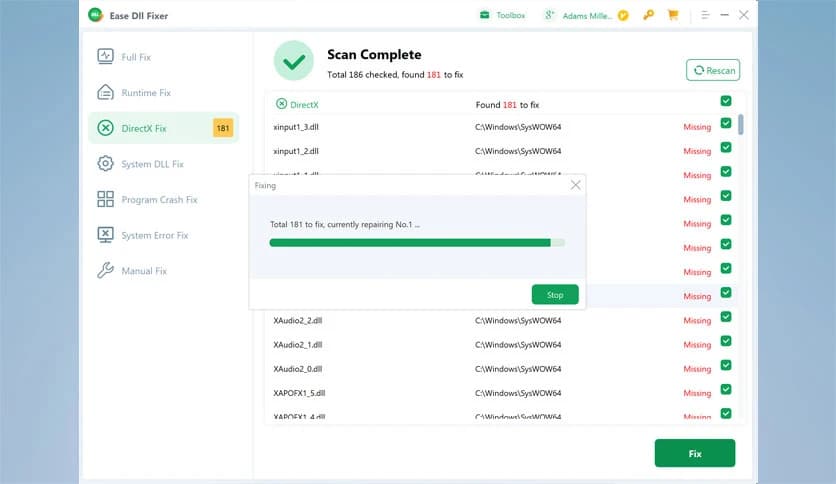Select Full Fix in the sidebar
836x484 pixels.
[164, 57]
